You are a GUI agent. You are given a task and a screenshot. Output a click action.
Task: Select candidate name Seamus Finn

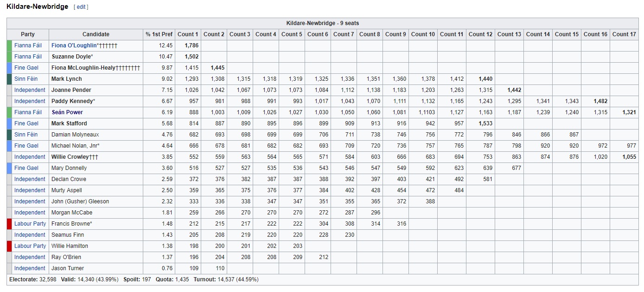tap(68, 235)
